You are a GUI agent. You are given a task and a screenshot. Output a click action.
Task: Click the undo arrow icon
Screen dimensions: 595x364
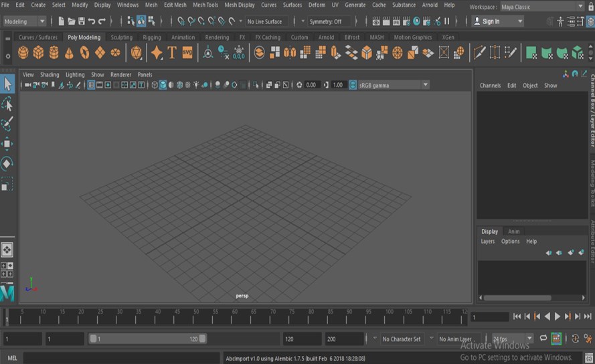(x=92, y=21)
